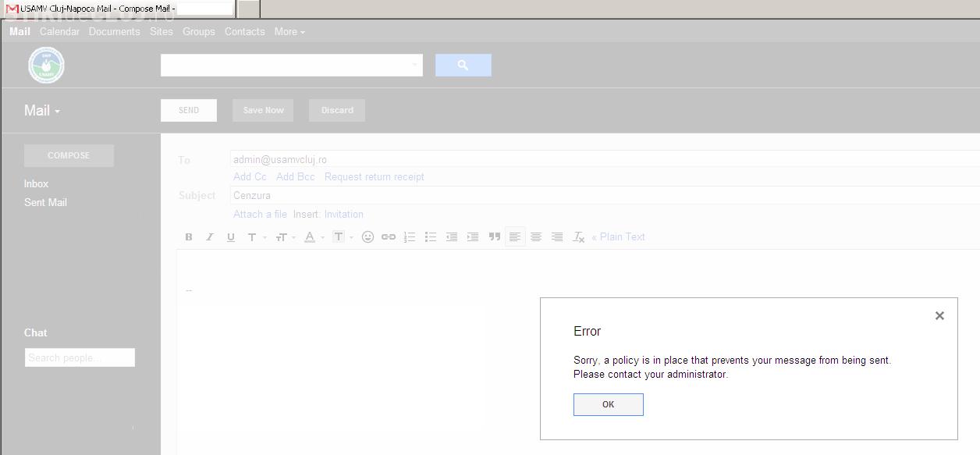Center align the message text
Screen dimensions: 980x455
click(x=536, y=237)
